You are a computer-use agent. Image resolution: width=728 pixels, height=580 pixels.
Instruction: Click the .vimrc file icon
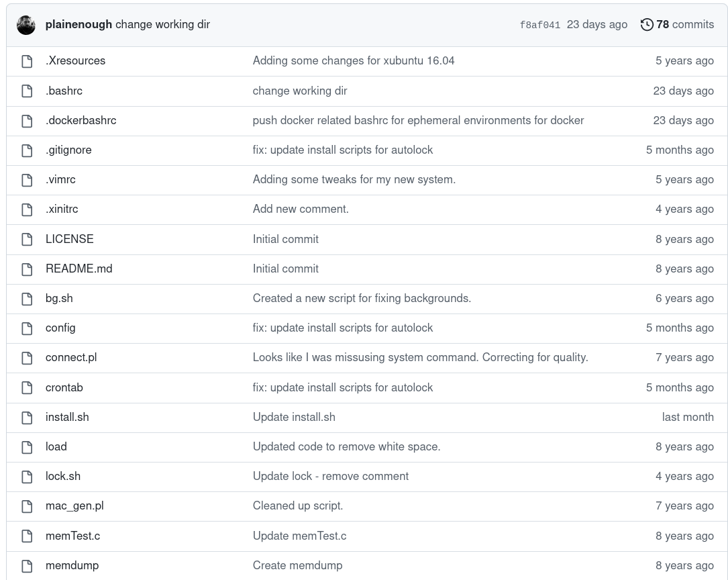tap(27, 179)
